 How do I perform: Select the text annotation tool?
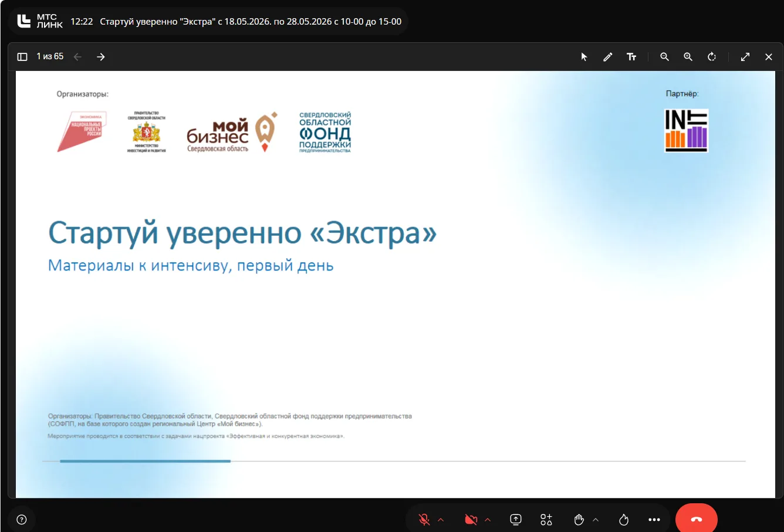click(631, 57)
